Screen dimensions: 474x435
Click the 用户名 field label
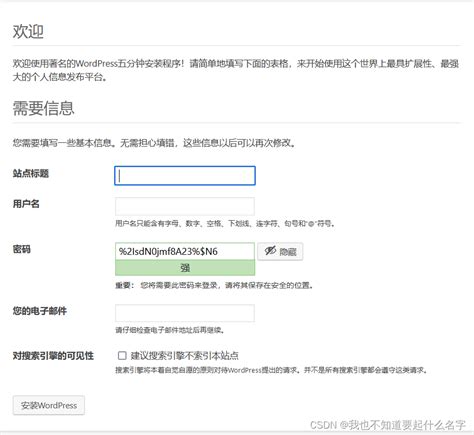(x=26, y=204)
